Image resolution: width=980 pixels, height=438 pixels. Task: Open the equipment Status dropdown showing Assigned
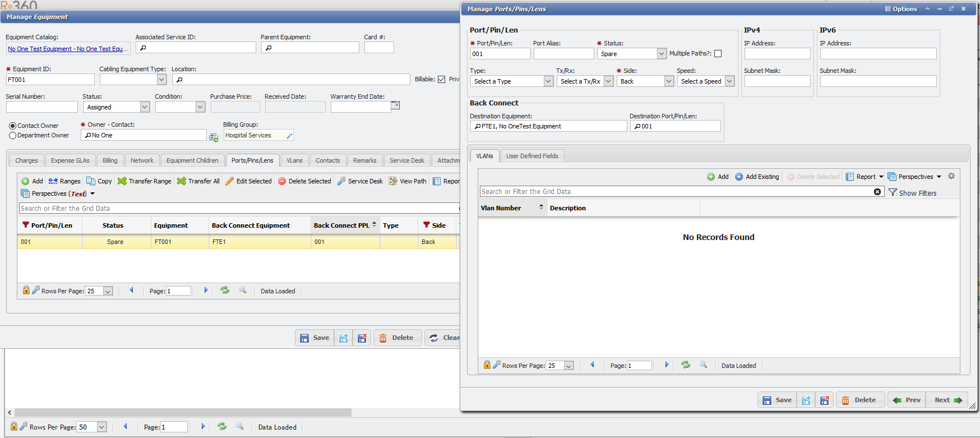pos(145,107)
